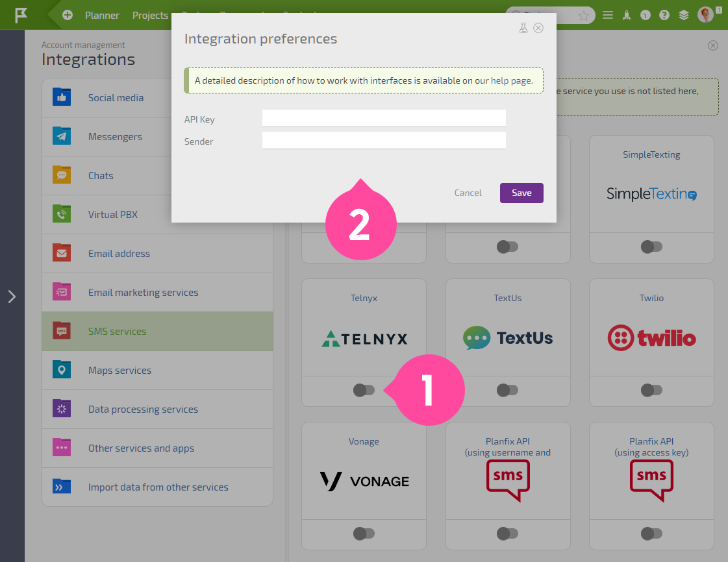Open the Maps services category

(x=157, y=371)
